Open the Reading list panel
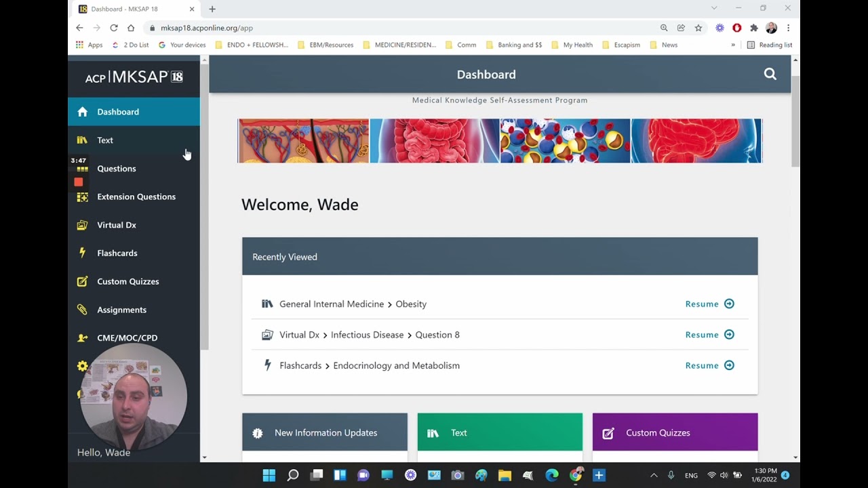This screenshot has height=488, width=868. tap(770, 45)
